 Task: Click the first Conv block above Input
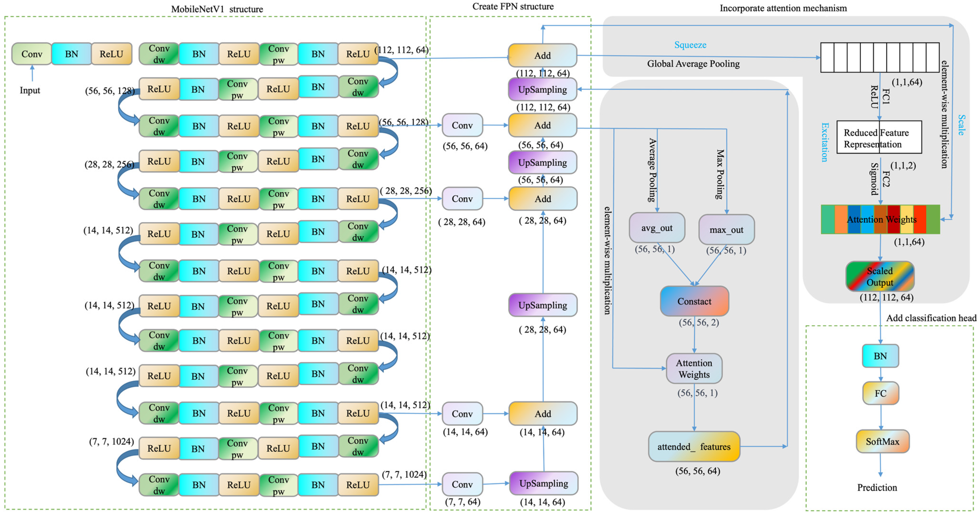click(32, 54)
